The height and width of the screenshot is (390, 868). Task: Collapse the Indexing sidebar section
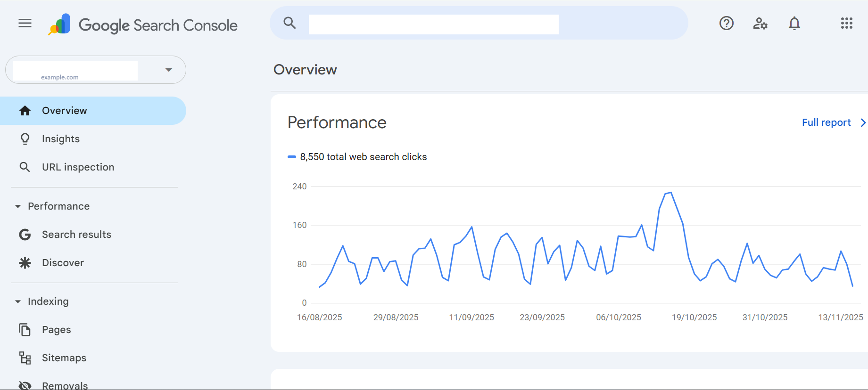coord(18,301)
